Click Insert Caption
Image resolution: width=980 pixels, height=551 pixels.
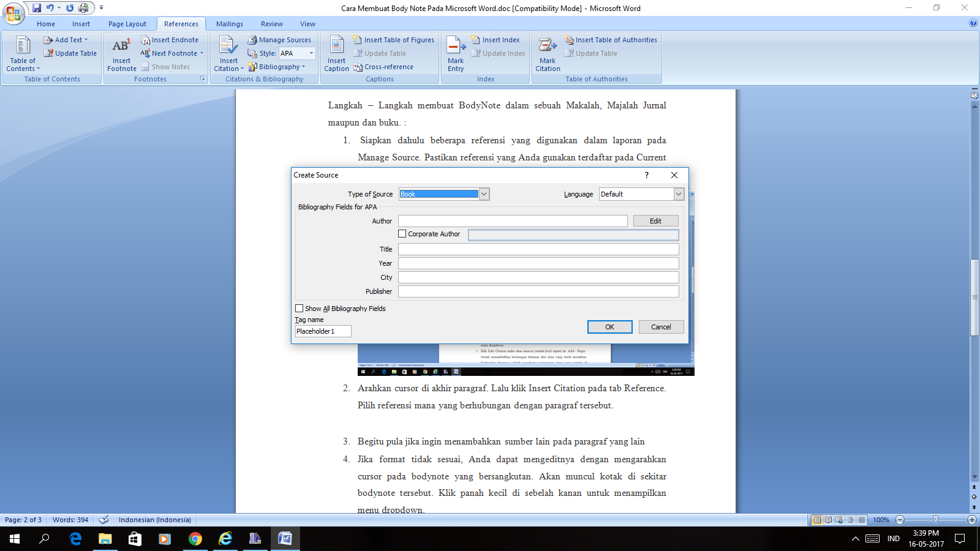[x=336, y=54]
